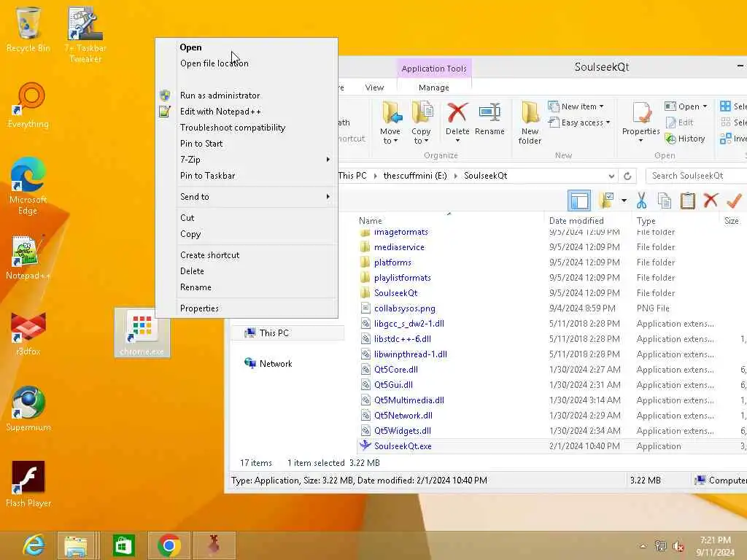Open the folder options toolbar dropdown arrow
Viewport: 747px width, 560px height.
[x=624, y=201]
